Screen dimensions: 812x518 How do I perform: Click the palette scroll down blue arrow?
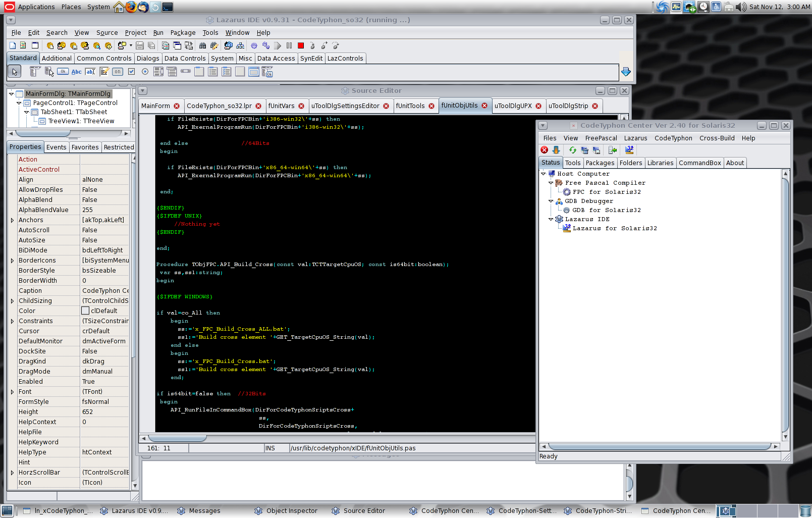click(626, 72)
